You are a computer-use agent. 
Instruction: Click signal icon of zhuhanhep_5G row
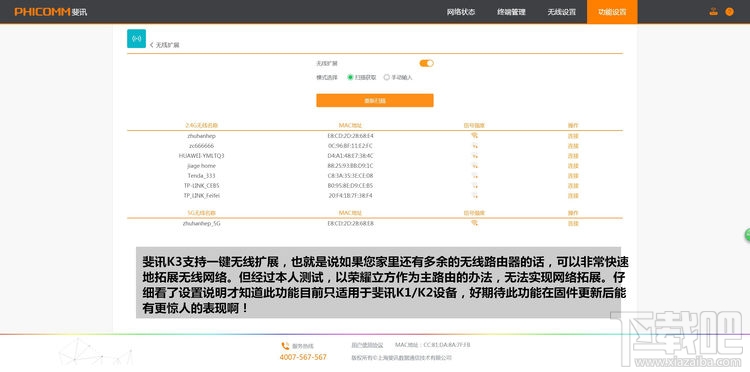click(474, 223)
